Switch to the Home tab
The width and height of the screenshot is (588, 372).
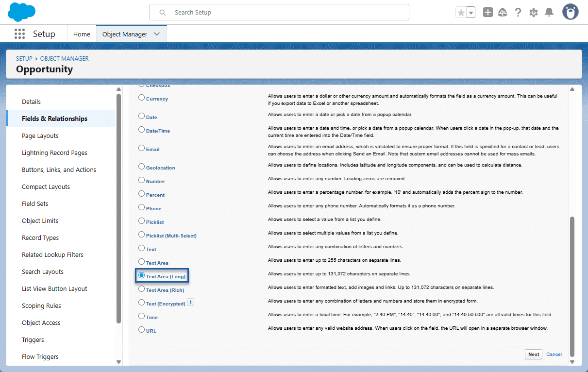point(82,34)
